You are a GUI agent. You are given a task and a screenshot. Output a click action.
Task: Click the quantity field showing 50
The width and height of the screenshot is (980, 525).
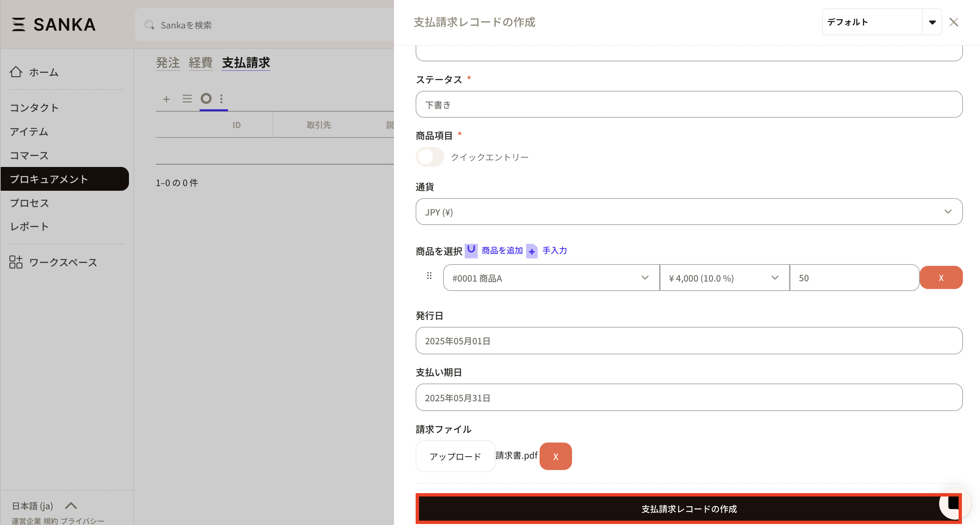[854, 278]
